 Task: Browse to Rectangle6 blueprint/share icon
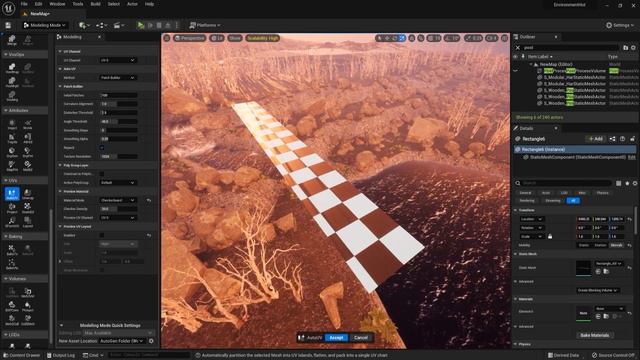pos(613,139)
